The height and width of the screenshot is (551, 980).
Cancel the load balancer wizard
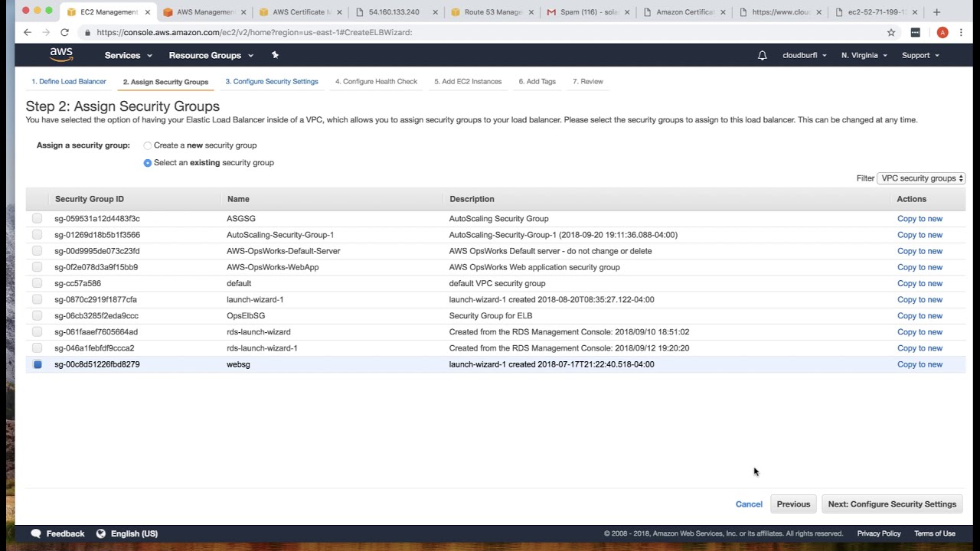click(749, 504)
